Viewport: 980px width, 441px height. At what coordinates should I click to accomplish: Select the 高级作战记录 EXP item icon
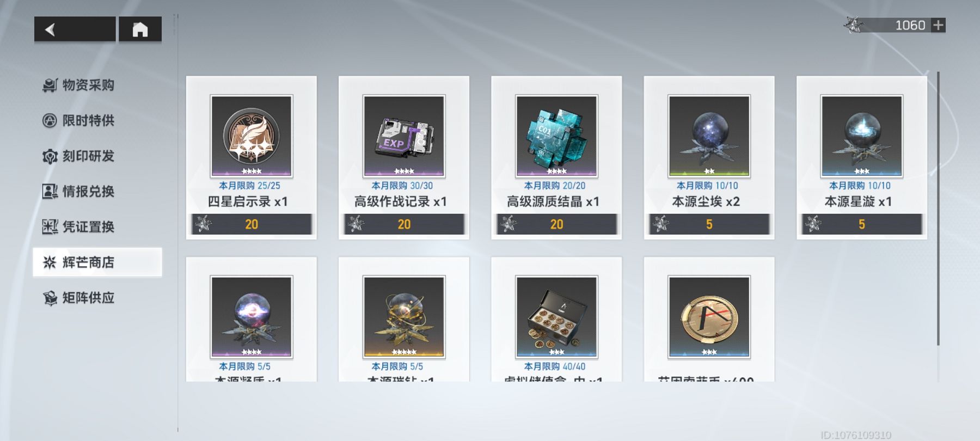(x=404, y=136)
